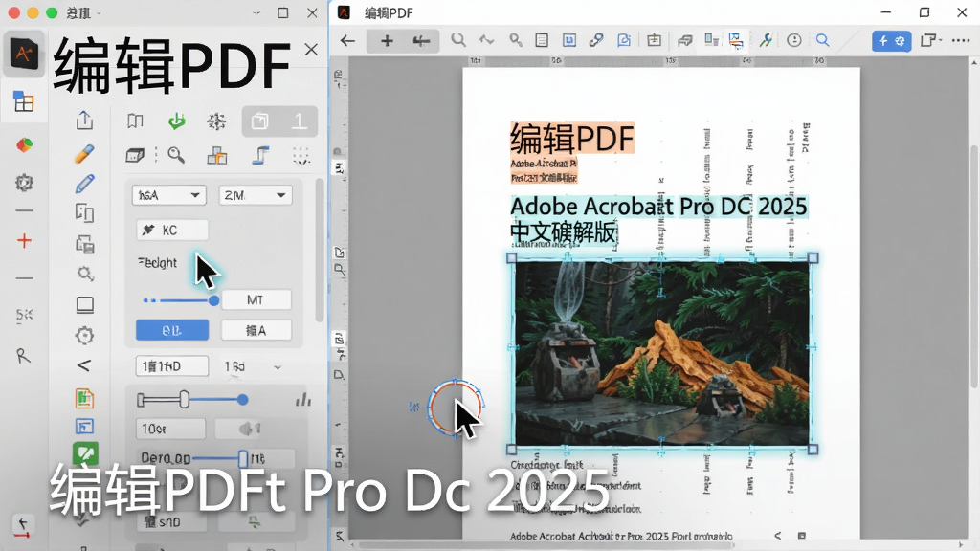Click the arrow icon with red line at sidebar bottom
The image size is (980, 551).
[x=23, y=527]
